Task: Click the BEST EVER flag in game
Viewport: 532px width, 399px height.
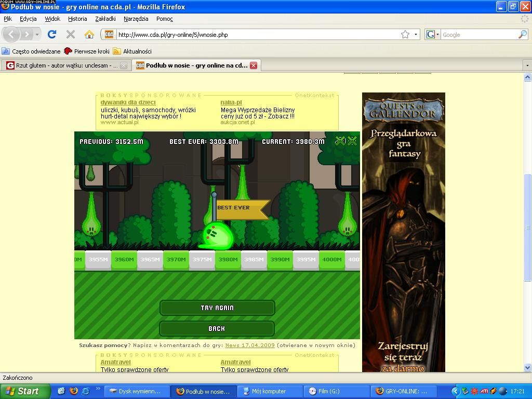Action: click(242, 209)
